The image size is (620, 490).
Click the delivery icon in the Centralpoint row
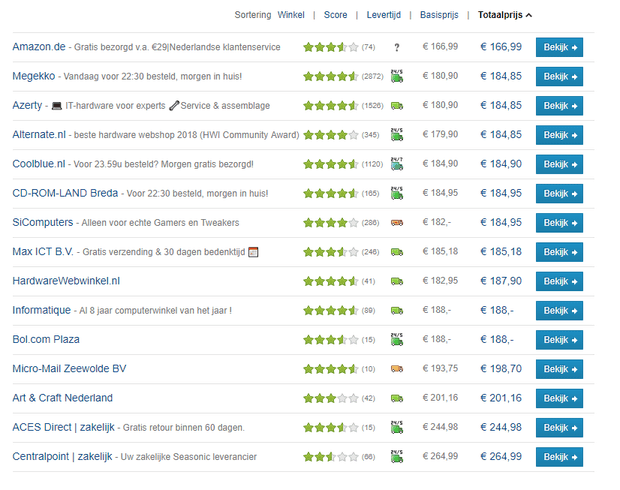[x=397, y=456]
